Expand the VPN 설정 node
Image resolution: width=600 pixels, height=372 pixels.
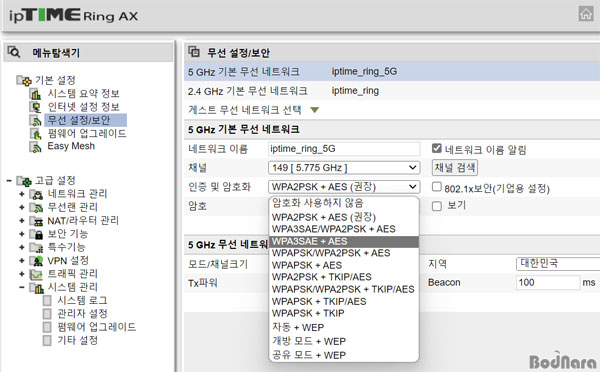pos(21,261)
